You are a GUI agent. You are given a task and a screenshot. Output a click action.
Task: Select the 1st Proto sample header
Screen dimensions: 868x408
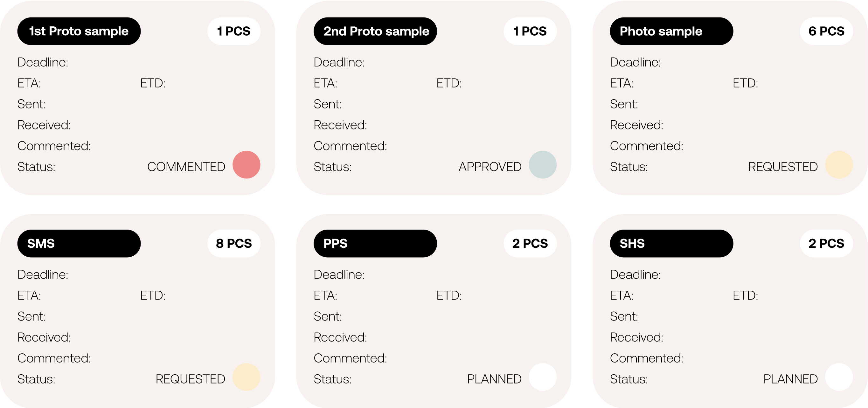coord(79,31)
